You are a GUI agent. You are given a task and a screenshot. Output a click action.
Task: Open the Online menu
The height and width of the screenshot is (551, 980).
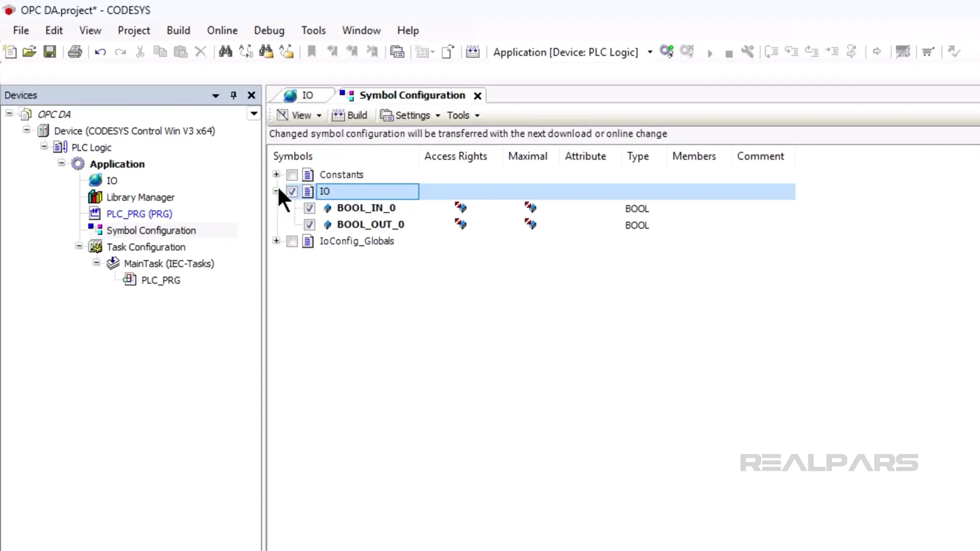(x=222, y=31)
